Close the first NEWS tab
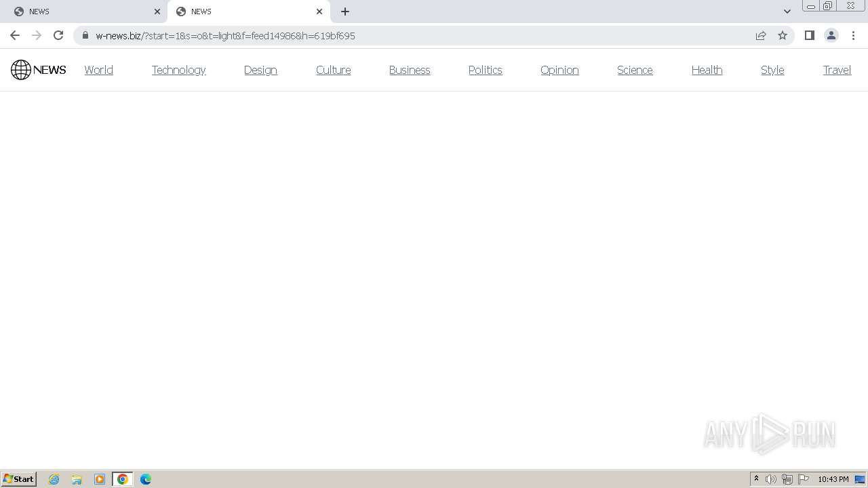Image resolution: width=868 pixels, height=488 pixels. pos(157,12)
